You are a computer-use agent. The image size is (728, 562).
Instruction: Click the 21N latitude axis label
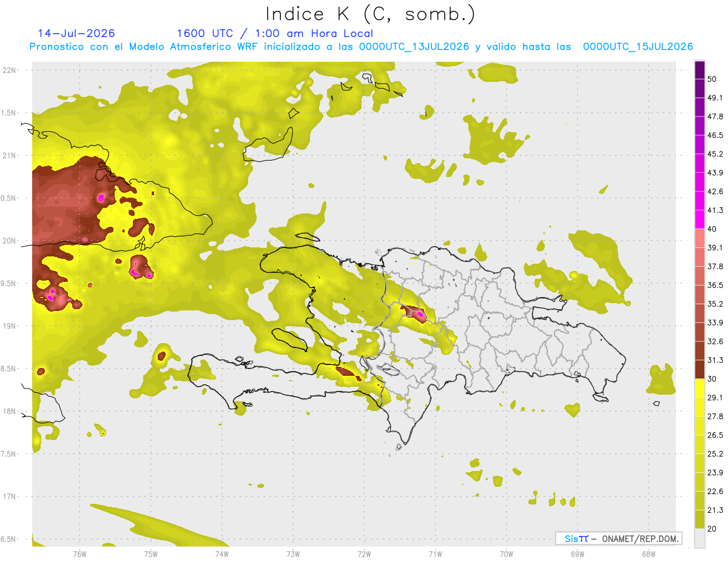tap(10, 155)
